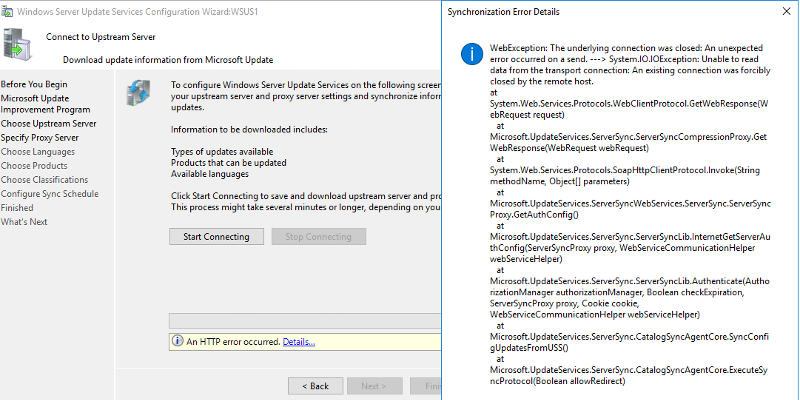Select the Finished step in sidebar
800x400 pixels.
(17, 208)
